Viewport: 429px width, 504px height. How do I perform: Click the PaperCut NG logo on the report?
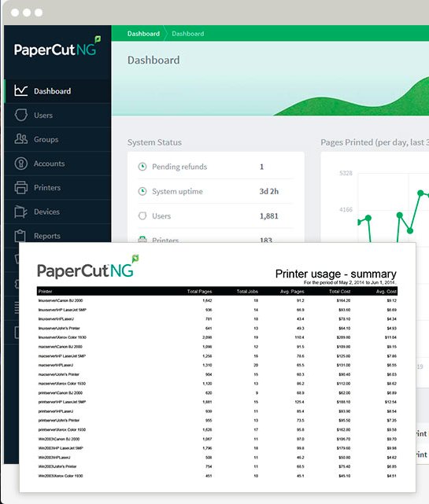click(x=88, y=267)
